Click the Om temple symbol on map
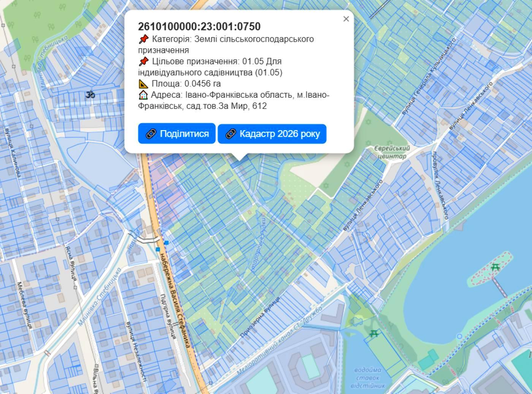 click(x=90, y=94)
